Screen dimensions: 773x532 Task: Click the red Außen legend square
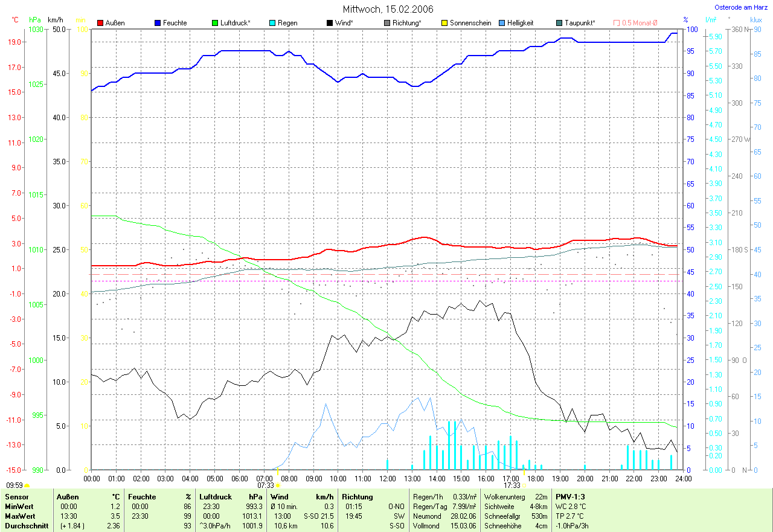point(100,23)
